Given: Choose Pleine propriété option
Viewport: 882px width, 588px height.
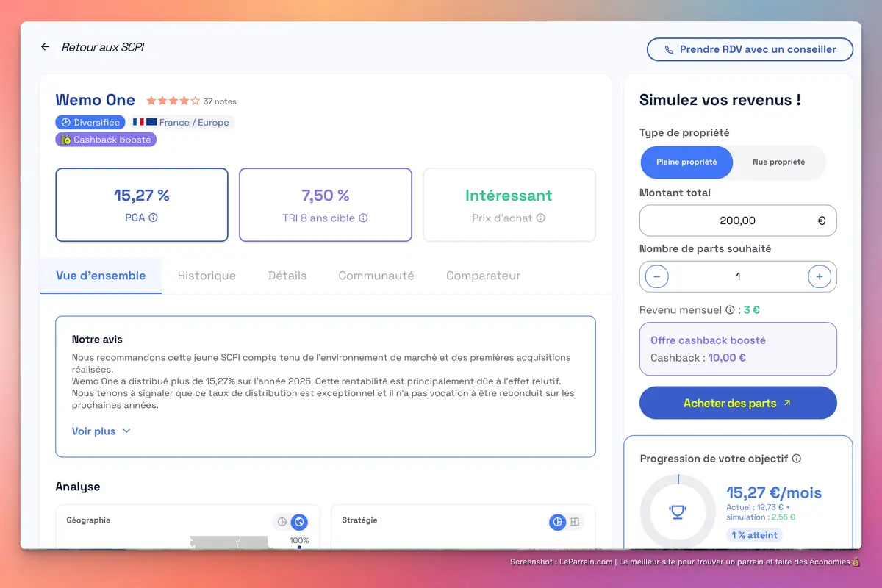Looking at the screenshot, I should [686, 162].
